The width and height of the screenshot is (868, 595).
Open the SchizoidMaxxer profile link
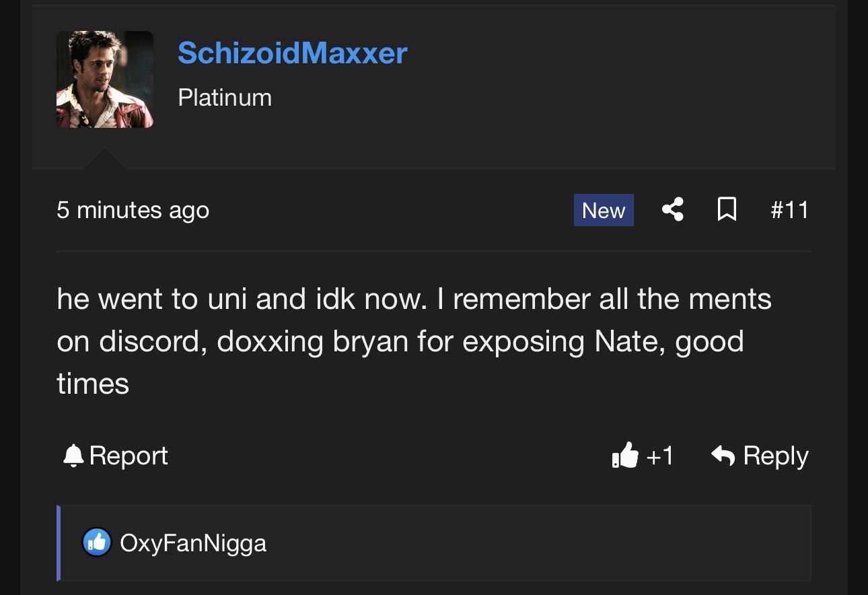click(292, 53)
